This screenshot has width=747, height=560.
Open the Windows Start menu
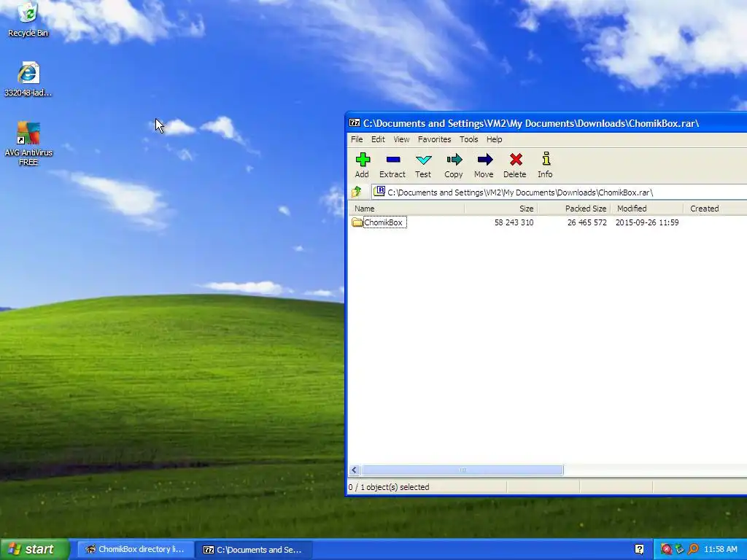click(x=35, y=549)
